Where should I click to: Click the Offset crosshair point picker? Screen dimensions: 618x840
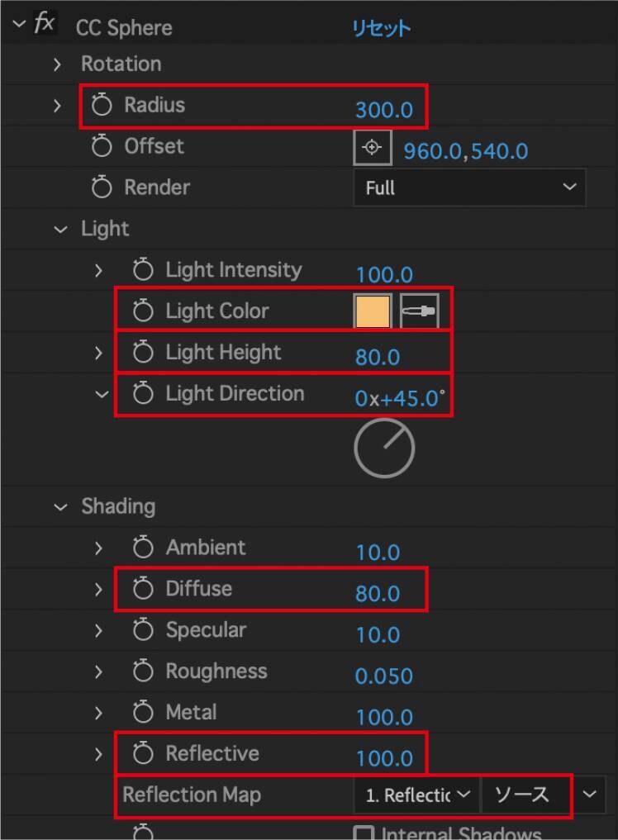point(372,148)
